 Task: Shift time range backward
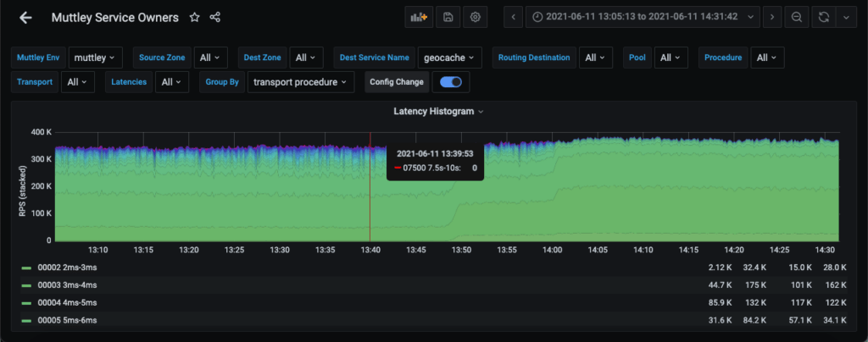(x=515, y=17)
